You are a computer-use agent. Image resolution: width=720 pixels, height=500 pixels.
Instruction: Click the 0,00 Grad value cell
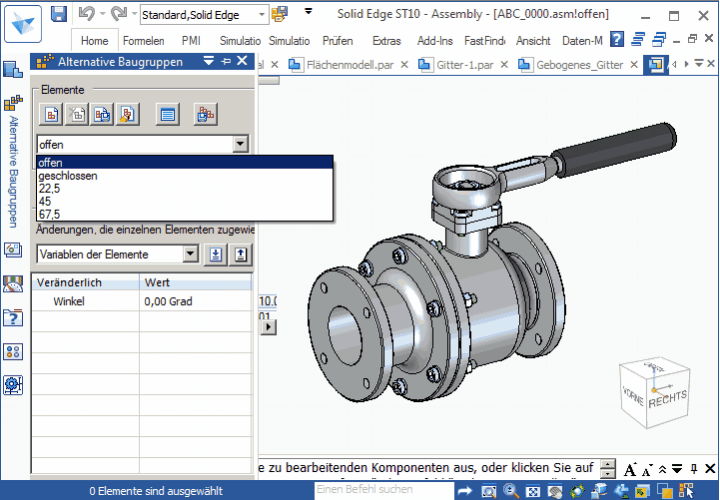point(196,301)
